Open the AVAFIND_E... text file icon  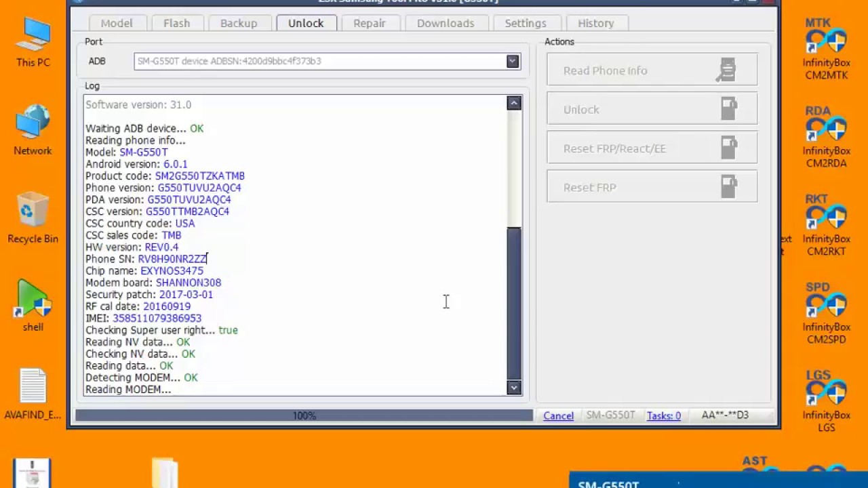[x=33, y=394]
